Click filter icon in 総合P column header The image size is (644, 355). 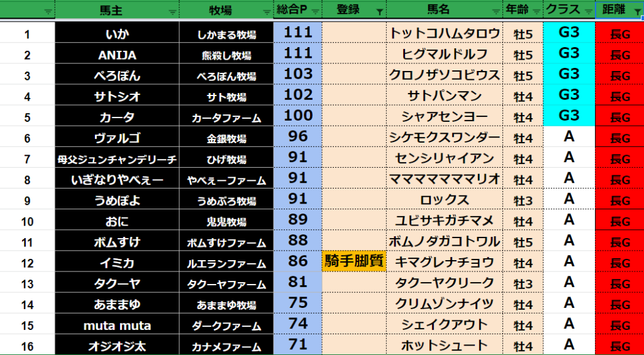click(315, 11)
